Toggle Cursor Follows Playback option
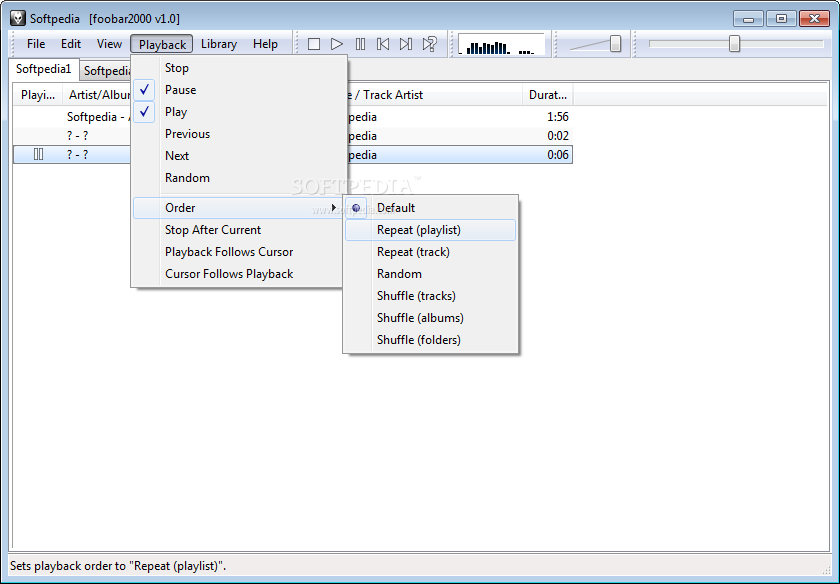 (238, 274)
